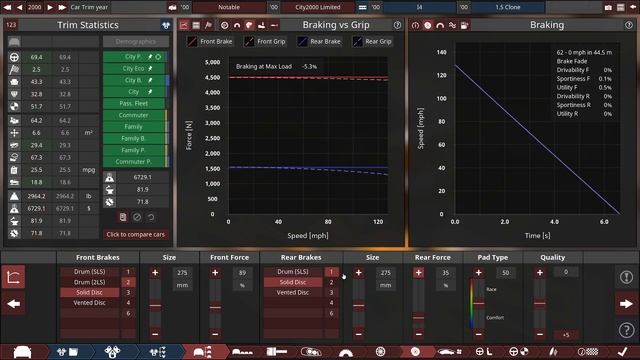Go back with the left arrow button

pos(13,304)
